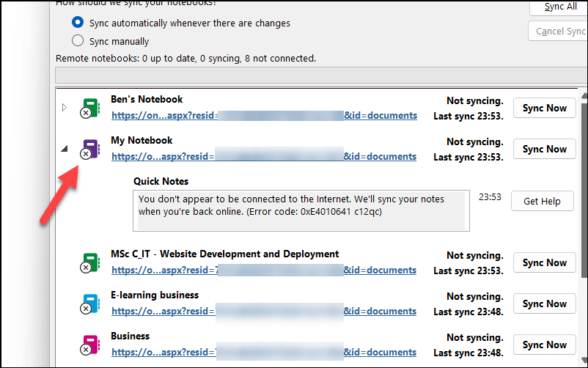Click the Cancel Sync button
588x368 pixels.
(x=559, y=31)
